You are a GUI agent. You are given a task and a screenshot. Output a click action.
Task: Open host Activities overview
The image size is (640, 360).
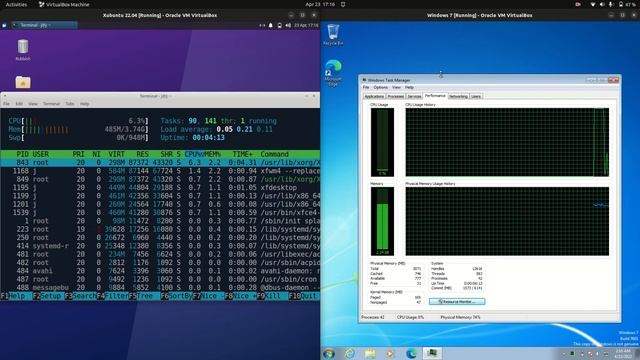[16, 4]
